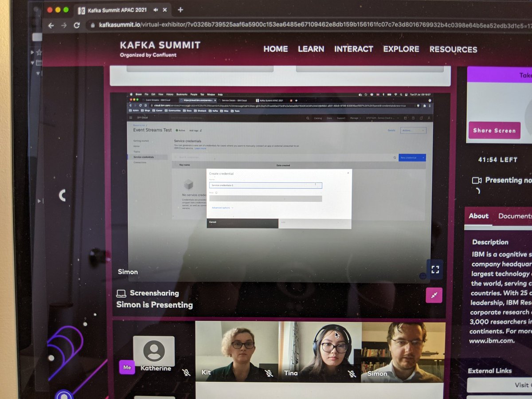Click the browser forward arrow
The image size is (532, 399).
click(x=64, y=26)
